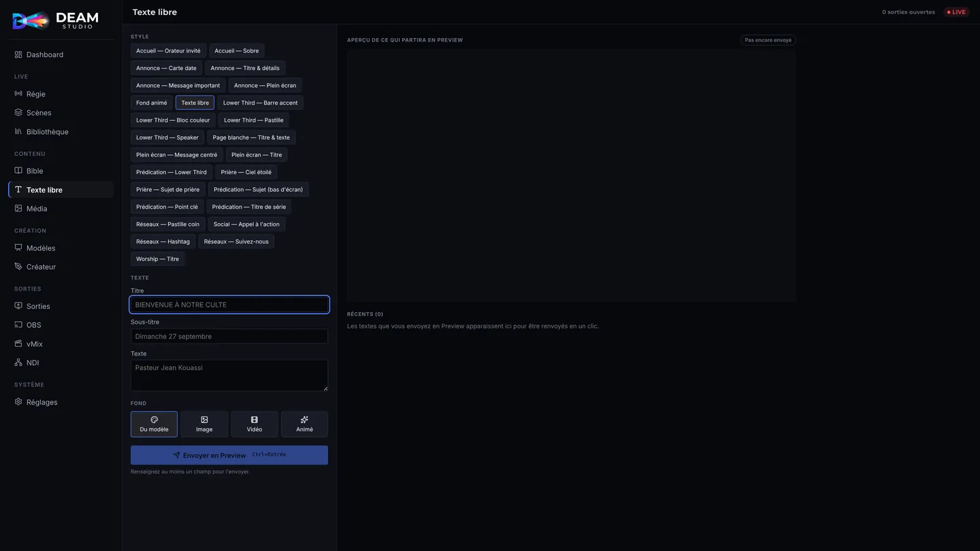Click the Envoyer en Preview button

pyautogui.click(x=229, y=455)
